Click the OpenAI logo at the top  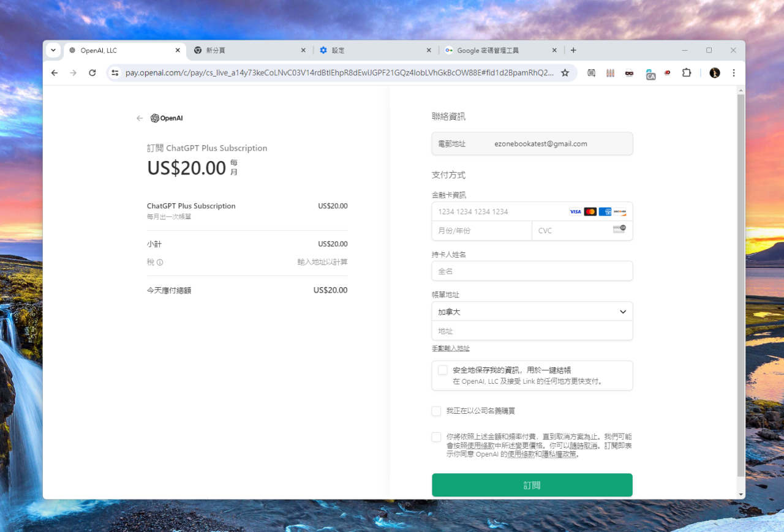pyautogui.click(x=166, y=118)
